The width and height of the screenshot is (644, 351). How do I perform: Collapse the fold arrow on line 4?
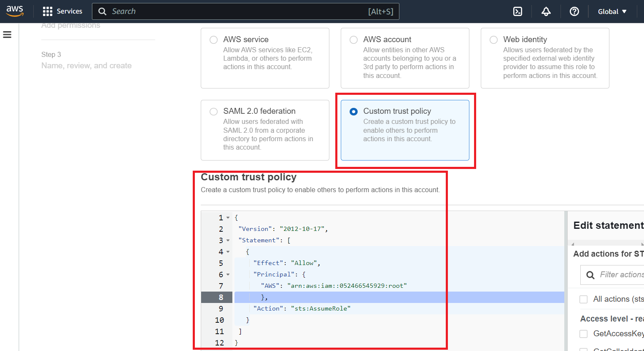coord(228,252)
